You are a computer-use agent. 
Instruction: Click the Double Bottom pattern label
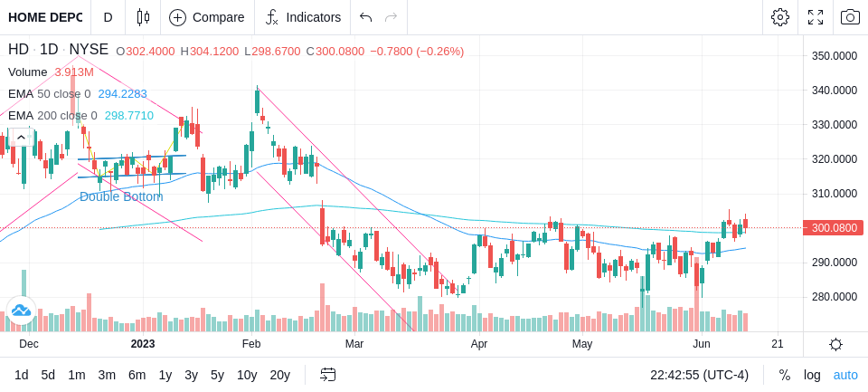pos(121,196)
